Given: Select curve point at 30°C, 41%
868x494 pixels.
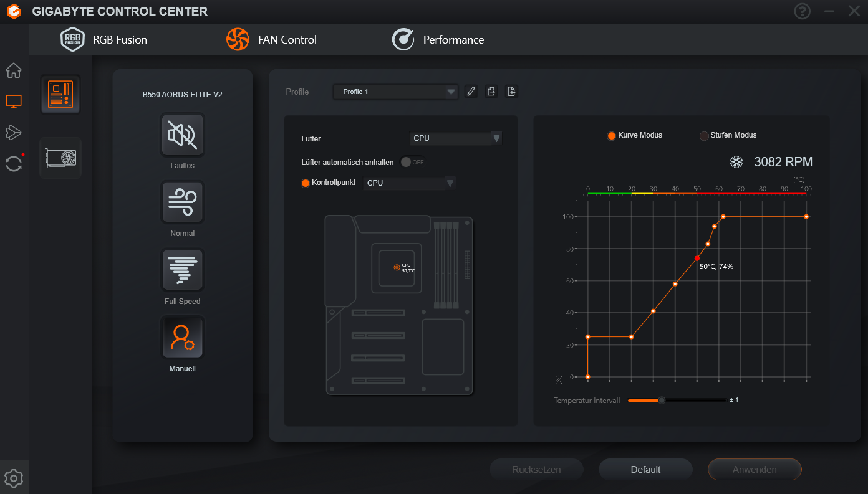Looking at the screenshot, I should pyautogui.click(x=653, y=311).
